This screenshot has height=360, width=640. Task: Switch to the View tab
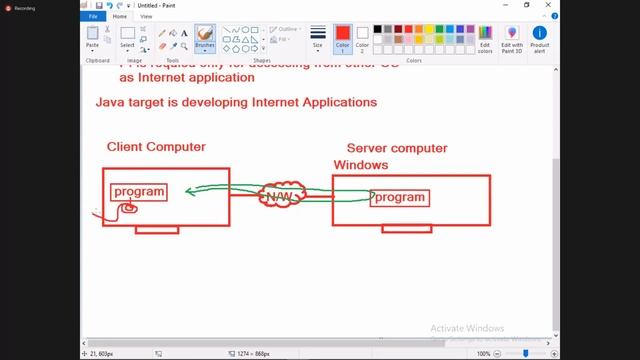coord(146,16)
